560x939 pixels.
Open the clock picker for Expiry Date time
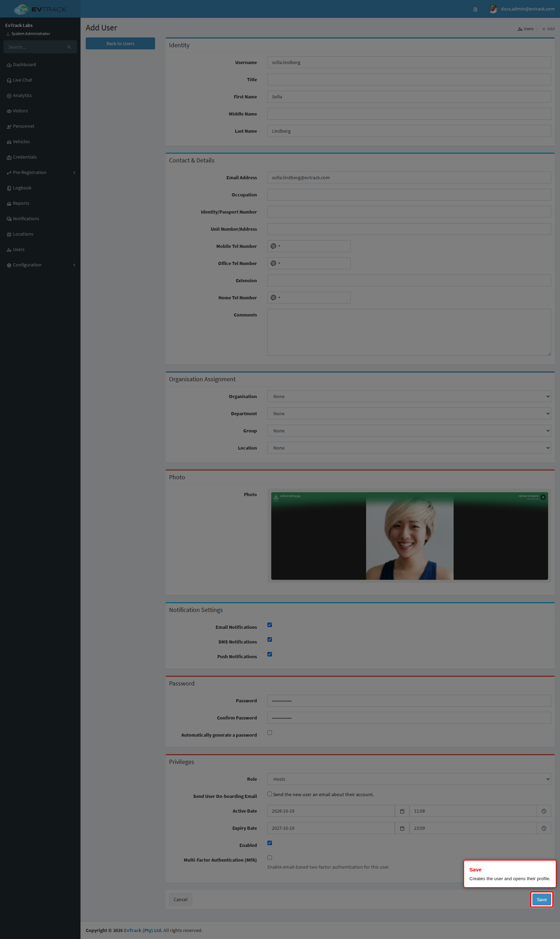pos(544,828)
